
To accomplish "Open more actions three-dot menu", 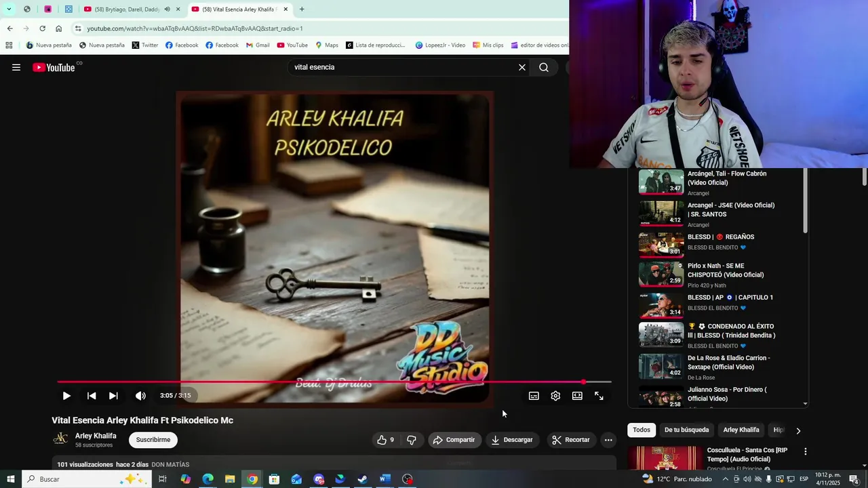I will [x=608, y=440].
